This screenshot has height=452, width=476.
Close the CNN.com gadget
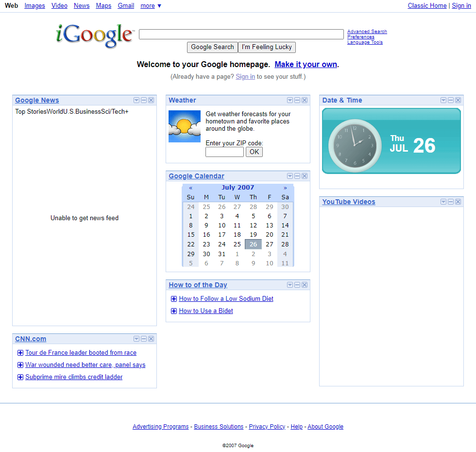(x=151, y=339)
